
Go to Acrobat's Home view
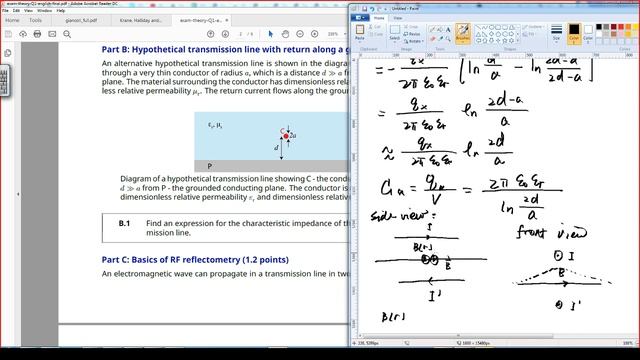click(x=12, y=20)
